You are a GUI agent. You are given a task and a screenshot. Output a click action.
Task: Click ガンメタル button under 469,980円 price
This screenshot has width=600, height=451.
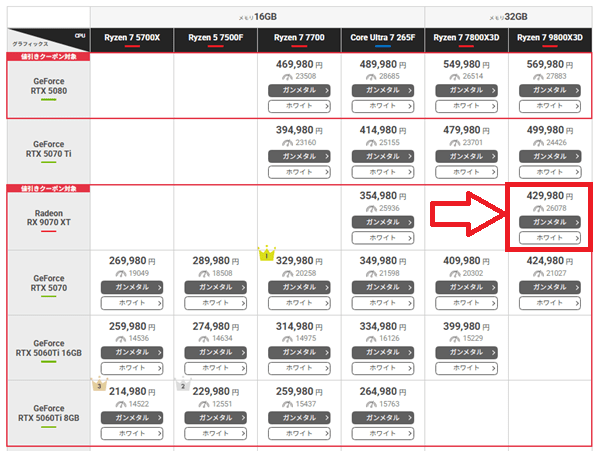click(x=299, y=91)
